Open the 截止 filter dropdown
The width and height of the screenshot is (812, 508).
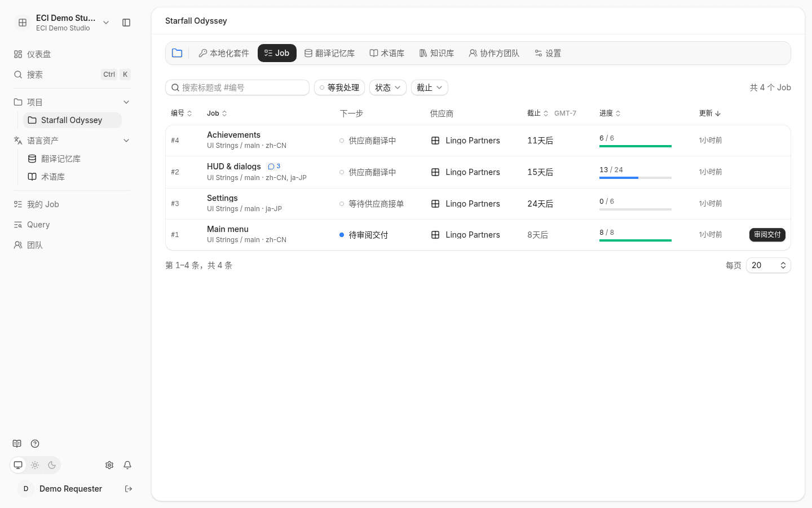[430, 87]
